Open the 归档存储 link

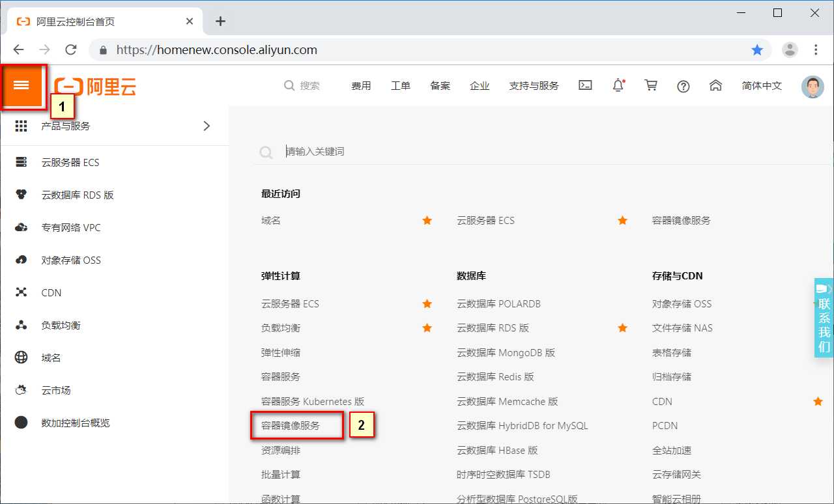(672, 377)
